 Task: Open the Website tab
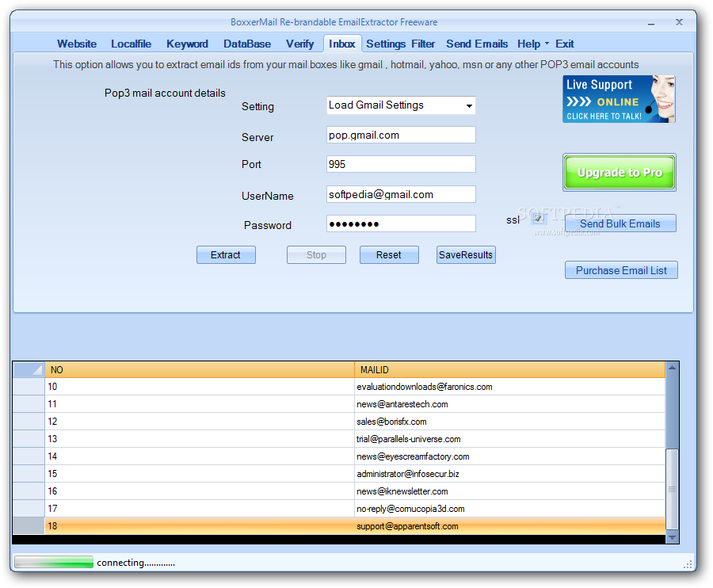tap(77, 44)
